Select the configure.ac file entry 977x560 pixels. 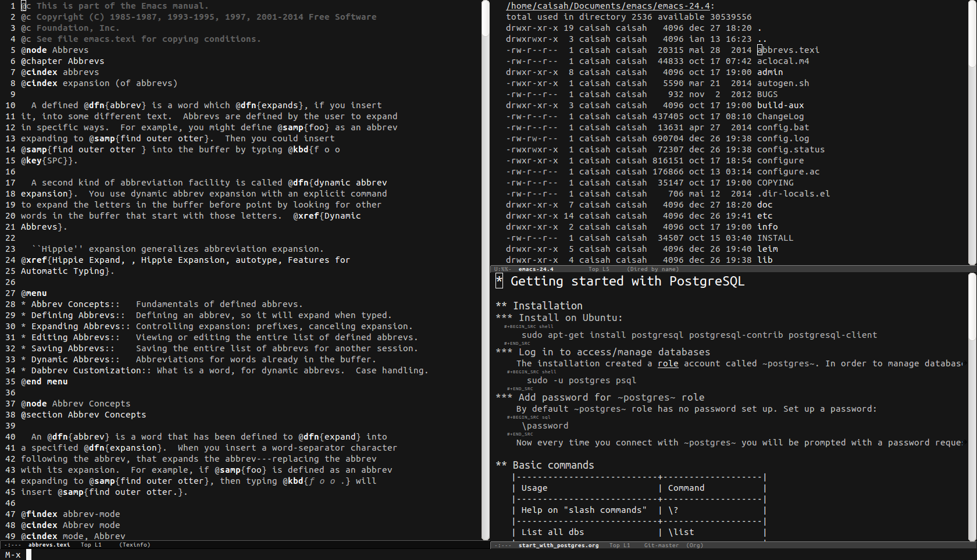(x=788, y=172)
